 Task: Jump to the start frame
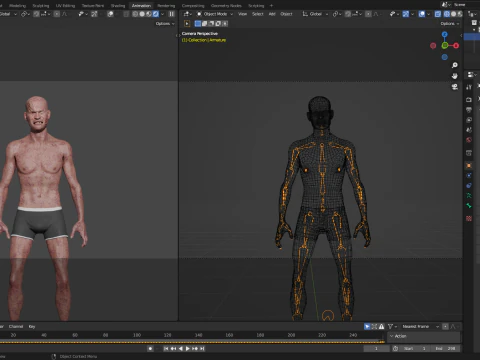click(x=166, y=349)
